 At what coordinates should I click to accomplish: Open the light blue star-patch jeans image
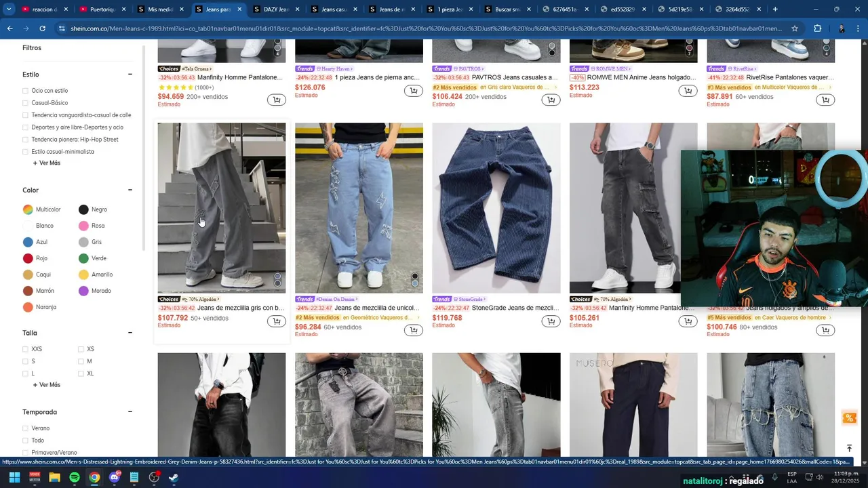click(x=359, y=208)
